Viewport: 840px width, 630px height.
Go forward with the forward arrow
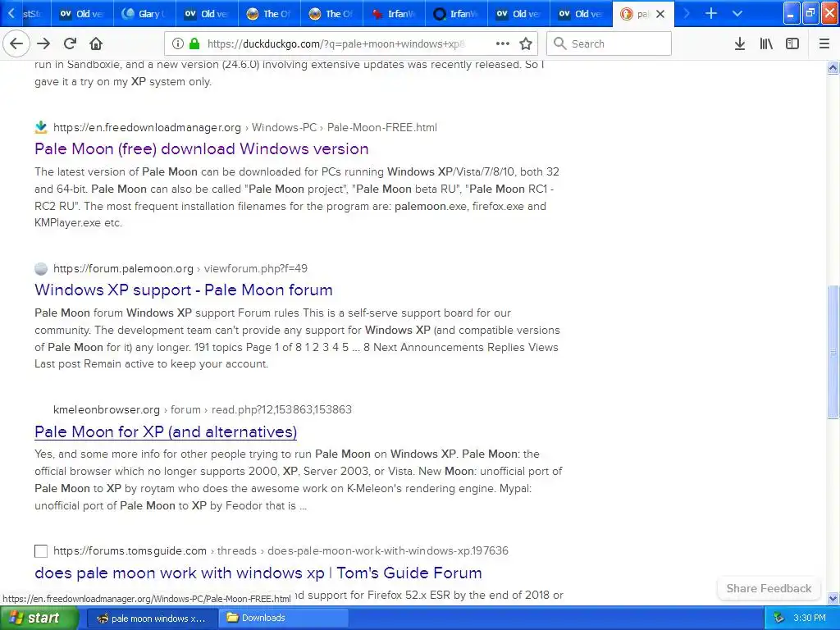[x=43, y=43]
